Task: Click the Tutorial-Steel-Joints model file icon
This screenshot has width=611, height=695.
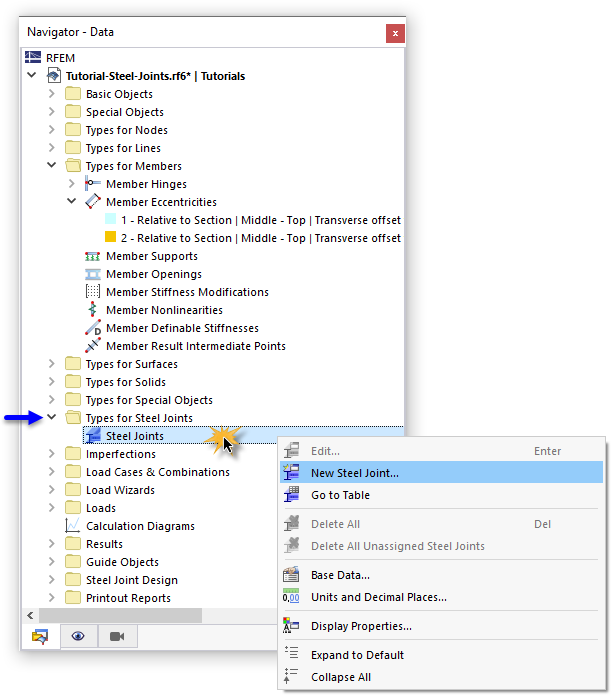Action: pos(54,75)
